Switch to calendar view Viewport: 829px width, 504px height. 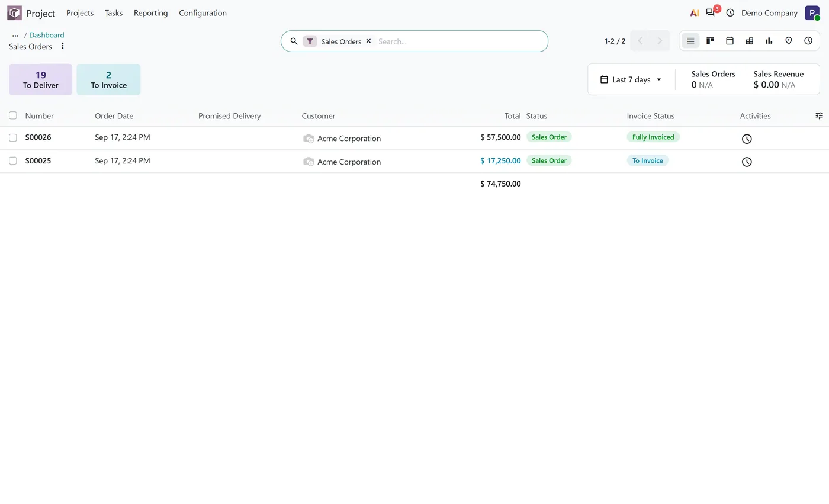[x=730, y=41]
